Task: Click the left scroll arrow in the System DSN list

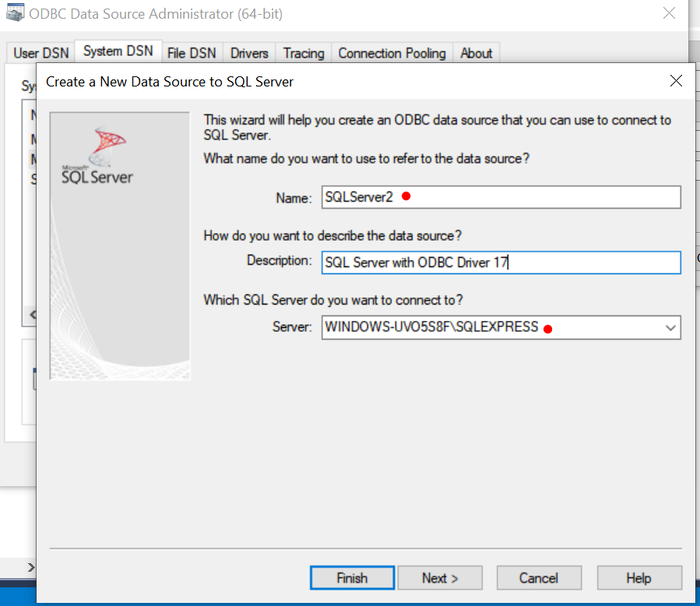Action: [x=33, y=315]
